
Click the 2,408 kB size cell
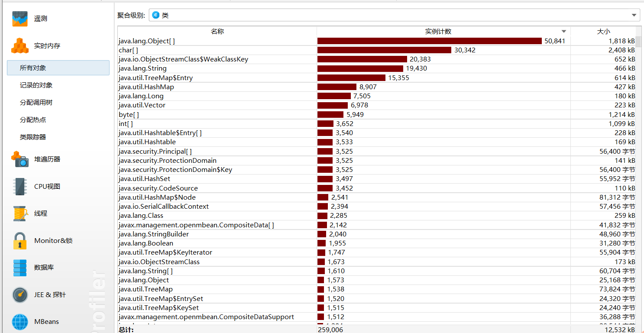coord(621,50)
